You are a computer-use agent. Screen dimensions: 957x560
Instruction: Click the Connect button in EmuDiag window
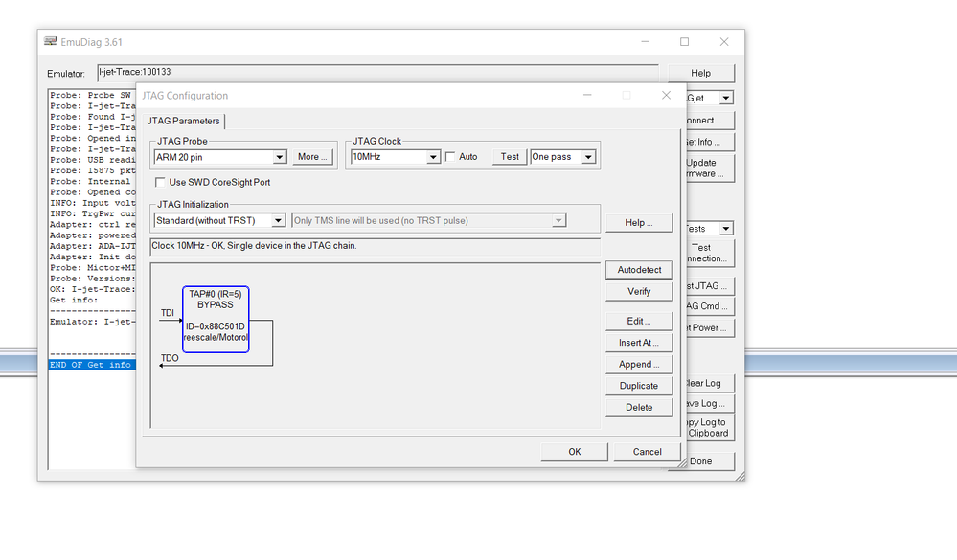(x=710, y=121)
